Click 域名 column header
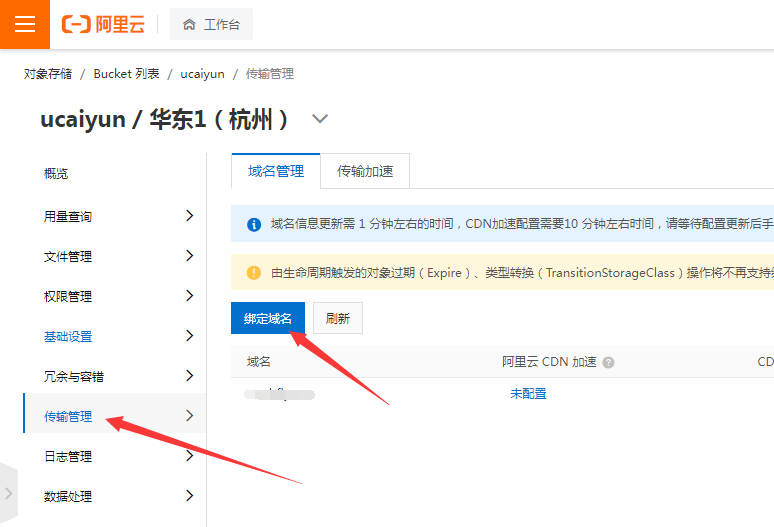 click(x=259, y=362)
